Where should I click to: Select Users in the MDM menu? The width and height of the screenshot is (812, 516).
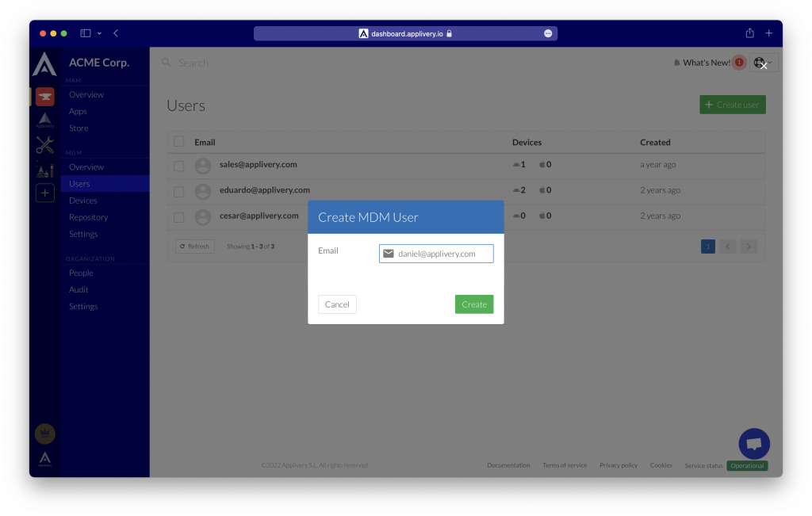[105, 184]
